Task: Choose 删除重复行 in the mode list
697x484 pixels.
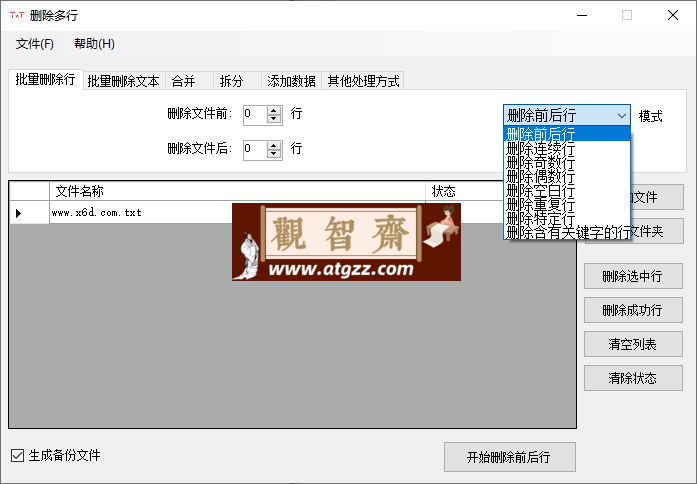Action: tap(567, 204)
